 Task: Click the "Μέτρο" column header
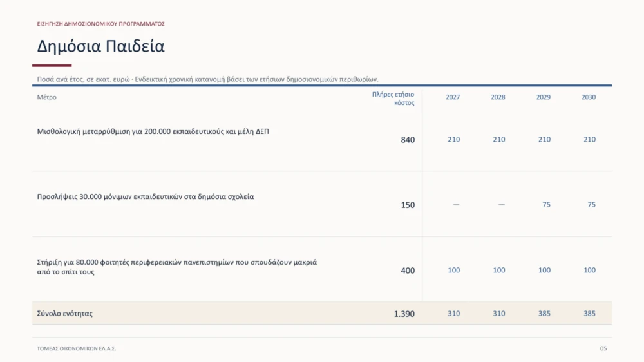pyautogui.click(x=47, y=97)
